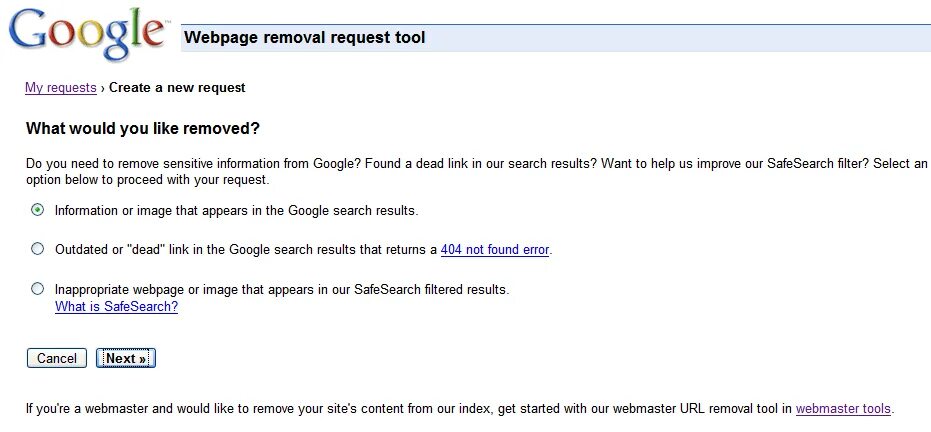Click the Webpage removal request tool title
The height and width of the screenshot is (432, 931).
(305, 38)
